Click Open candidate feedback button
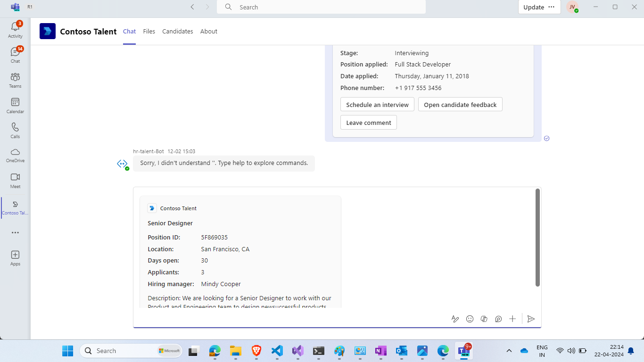644x362 pixels. pos(460,105)
